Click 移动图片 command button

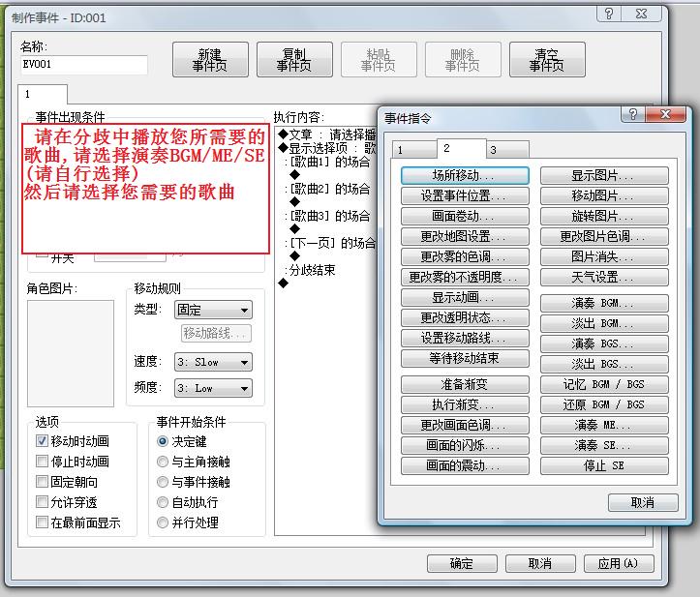[604, 195]
